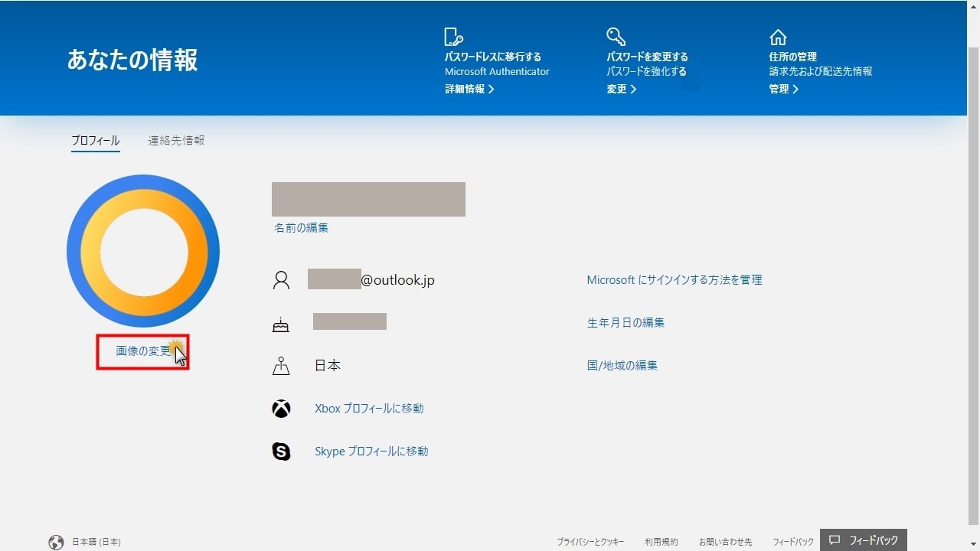Click the change password key icon
The image size is (980, 551).
tap(616, 37)
